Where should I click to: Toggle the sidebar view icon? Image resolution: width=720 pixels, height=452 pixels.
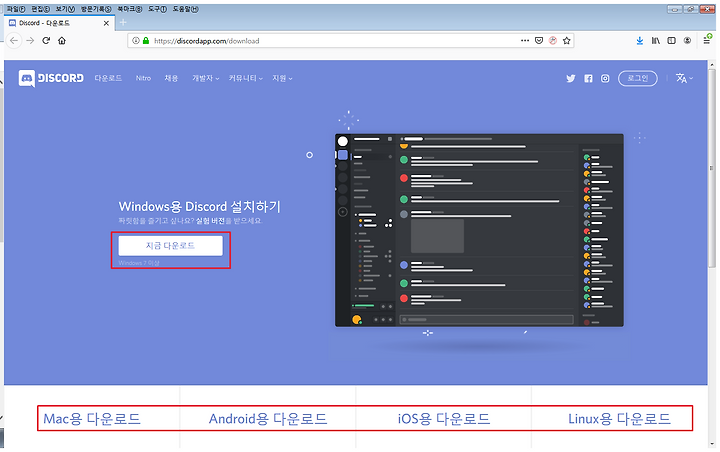[671, 40]
